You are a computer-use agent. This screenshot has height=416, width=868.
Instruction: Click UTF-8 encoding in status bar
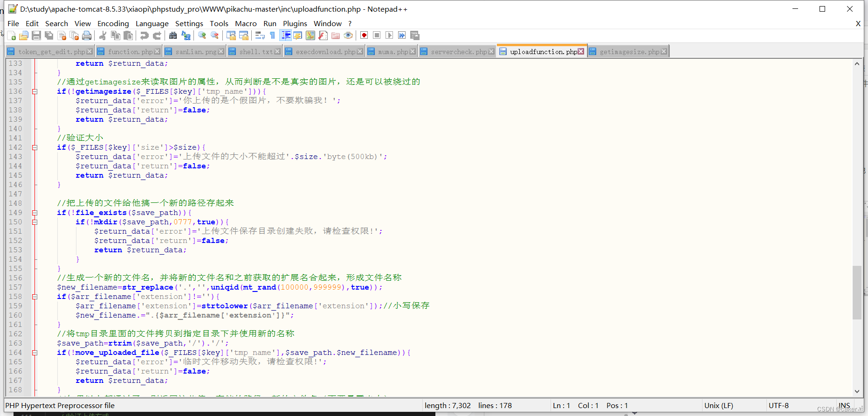click(778, 406)
